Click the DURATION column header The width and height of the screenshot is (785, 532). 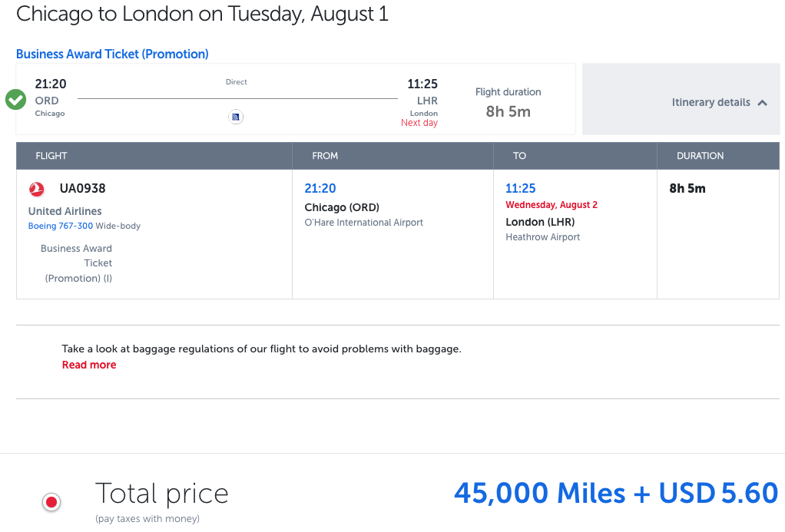pyautogui.click(x=700, y=155)
